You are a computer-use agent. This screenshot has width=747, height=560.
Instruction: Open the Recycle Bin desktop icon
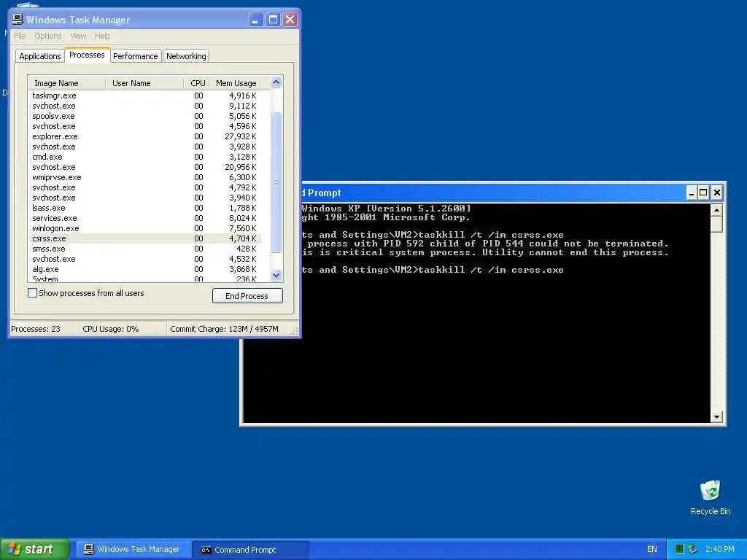711,497
